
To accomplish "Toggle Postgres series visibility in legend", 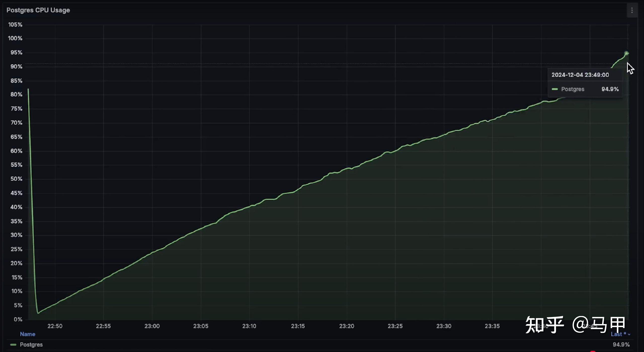I will point(31,344).
